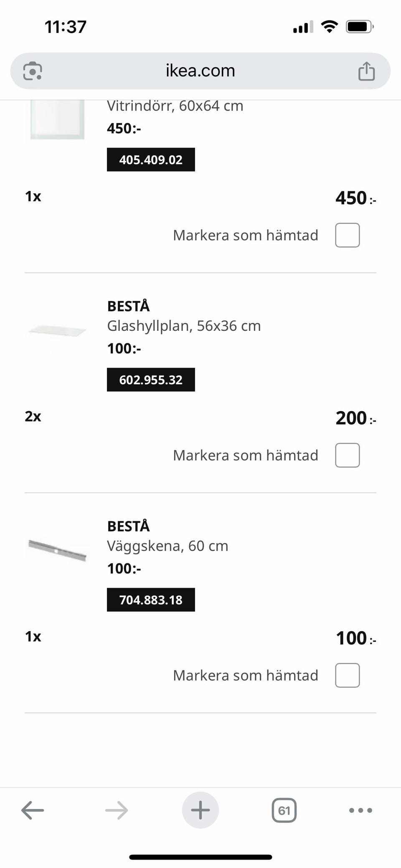Open the three-dot browser menu
This screenshot has height=868, width=401.
(360, 810)
